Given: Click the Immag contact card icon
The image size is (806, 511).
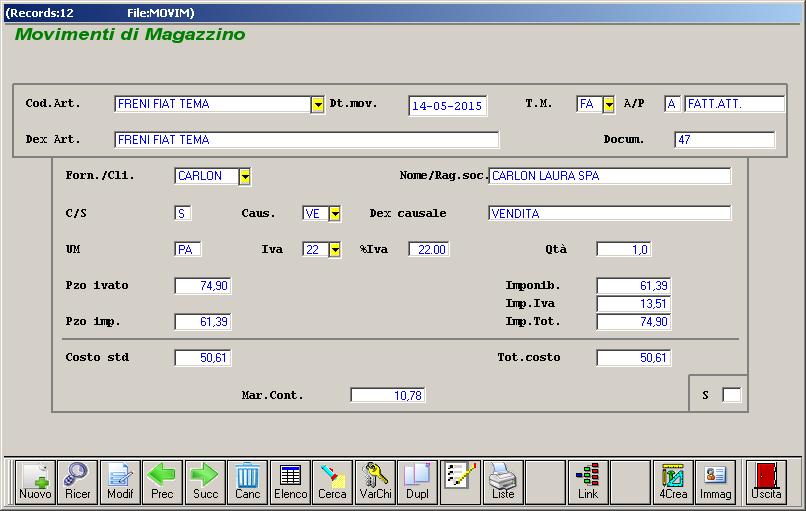Looking at the screenshot, I should click(715, 482).
